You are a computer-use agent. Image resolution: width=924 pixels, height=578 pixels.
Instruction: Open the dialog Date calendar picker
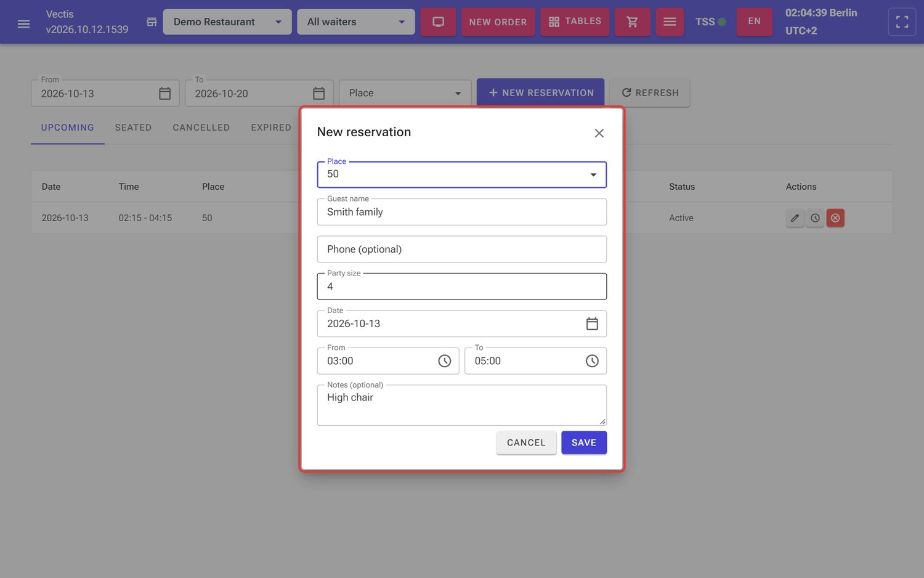(592, 324)
